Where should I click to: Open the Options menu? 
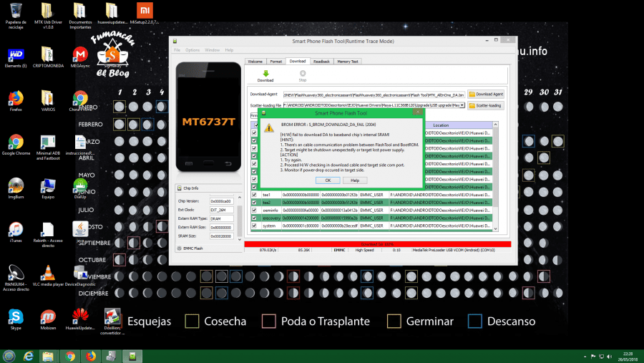pos(192,50)
